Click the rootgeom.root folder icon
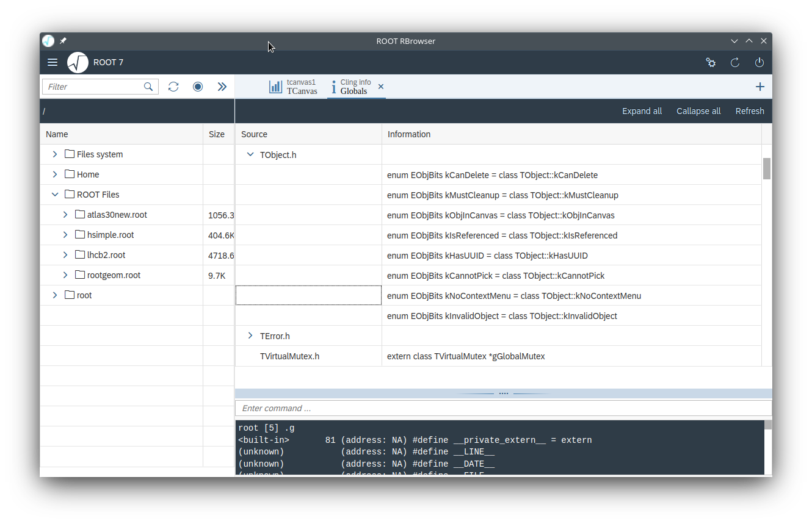The image size is (812, 524). tap(80, 275)
